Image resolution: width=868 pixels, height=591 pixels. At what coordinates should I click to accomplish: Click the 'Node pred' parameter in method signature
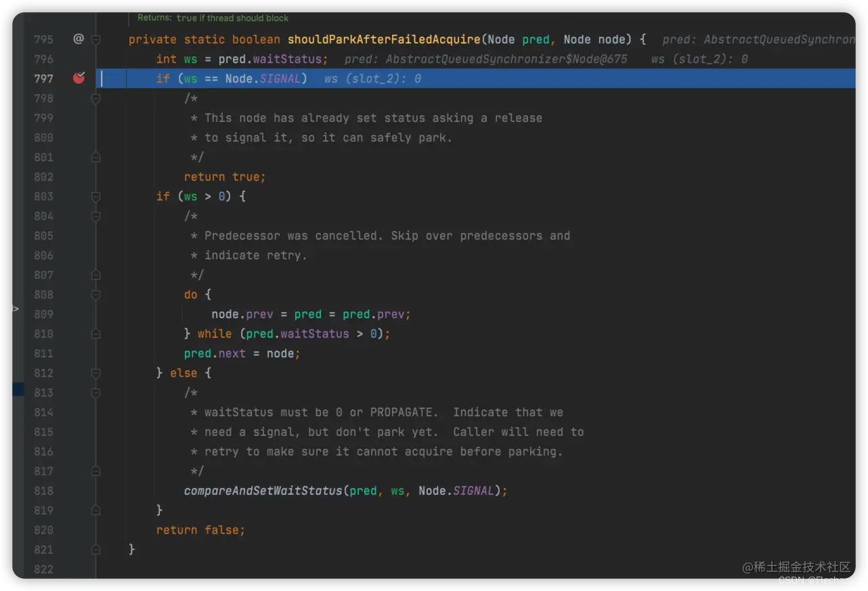click(x=519, y=39)
